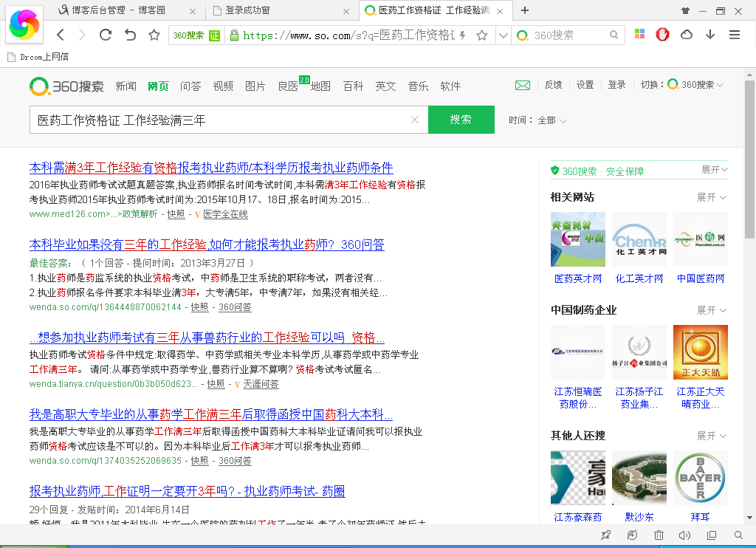Reload the page with the refresh icon

(106, 35)
